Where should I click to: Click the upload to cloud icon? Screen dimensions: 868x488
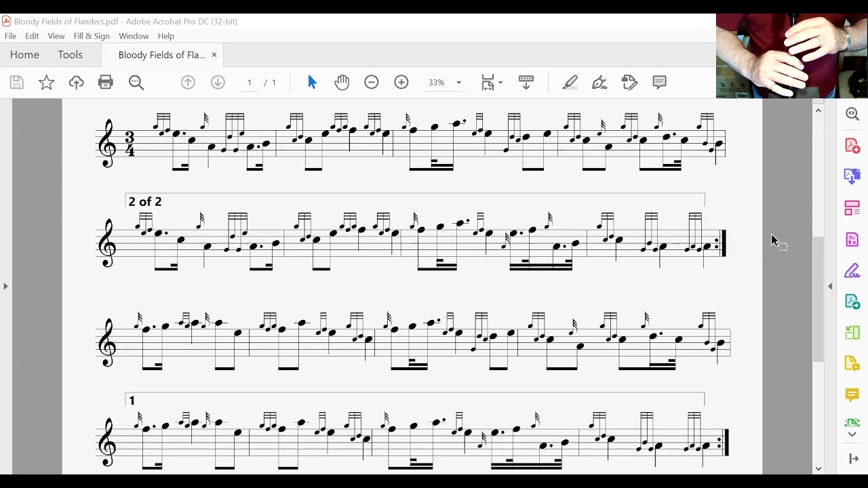pyautogui.click(x=76, y=83)
